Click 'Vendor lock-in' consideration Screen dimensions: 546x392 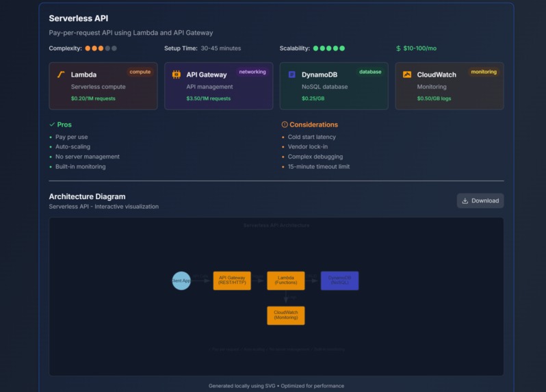[307, 146]
